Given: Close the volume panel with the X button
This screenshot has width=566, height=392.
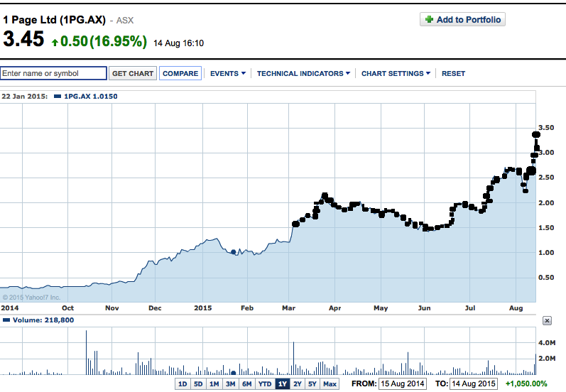Looking at the screenshot, I should pos(548,320).
